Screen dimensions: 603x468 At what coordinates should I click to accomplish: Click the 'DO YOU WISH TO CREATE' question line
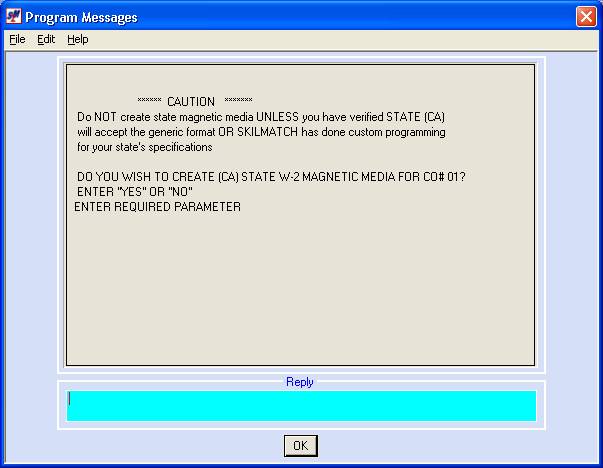271,177
